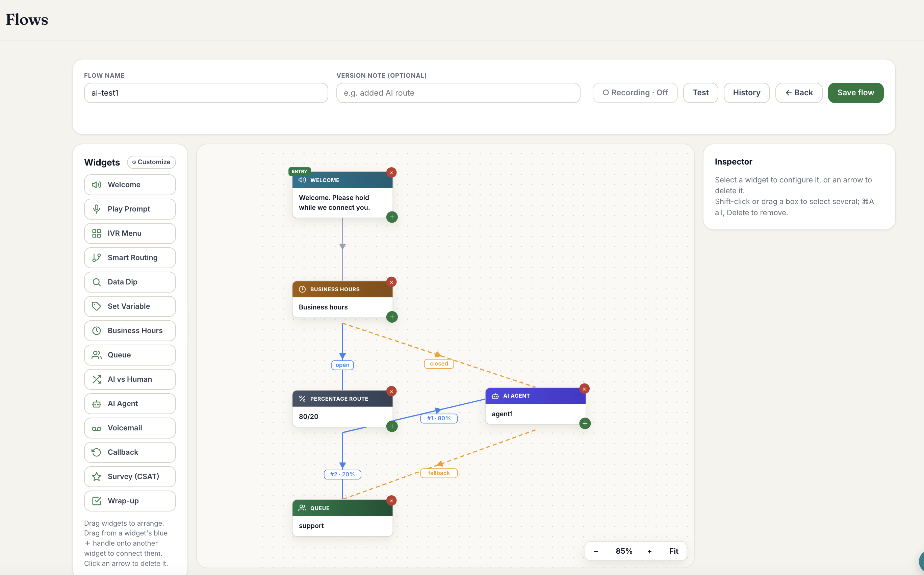Click the plus handle on Business Hours node
The height and width of the screenshot is (575, 924).
click(392, 317)
